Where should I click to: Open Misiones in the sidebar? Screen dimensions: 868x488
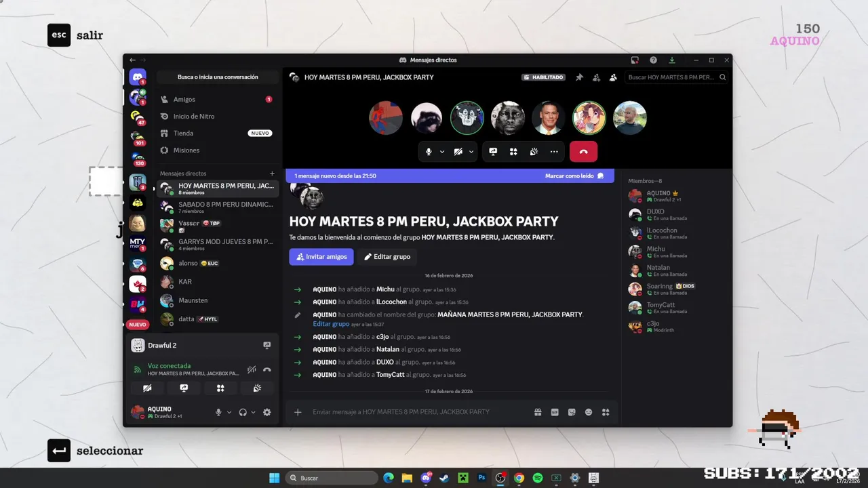pos(217,150)
